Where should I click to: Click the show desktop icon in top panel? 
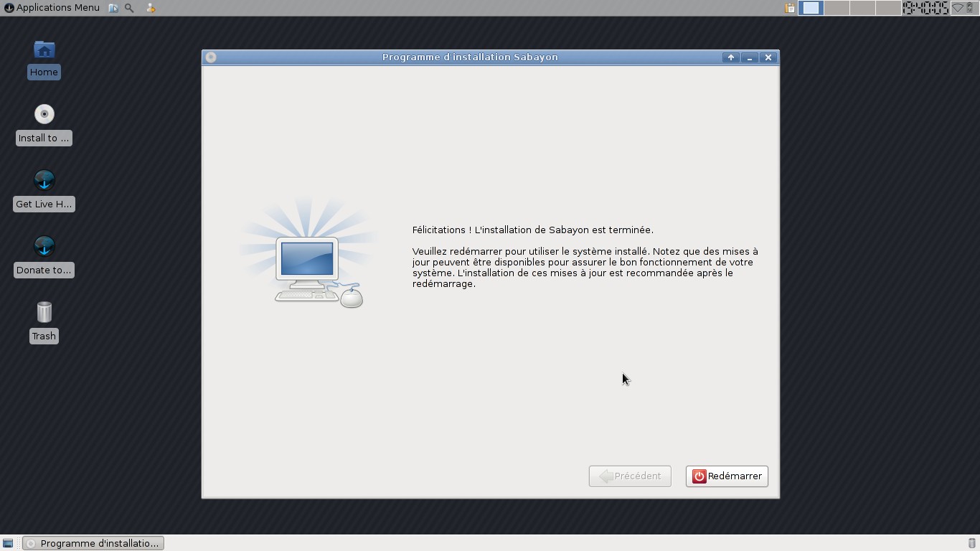(113, 8)
